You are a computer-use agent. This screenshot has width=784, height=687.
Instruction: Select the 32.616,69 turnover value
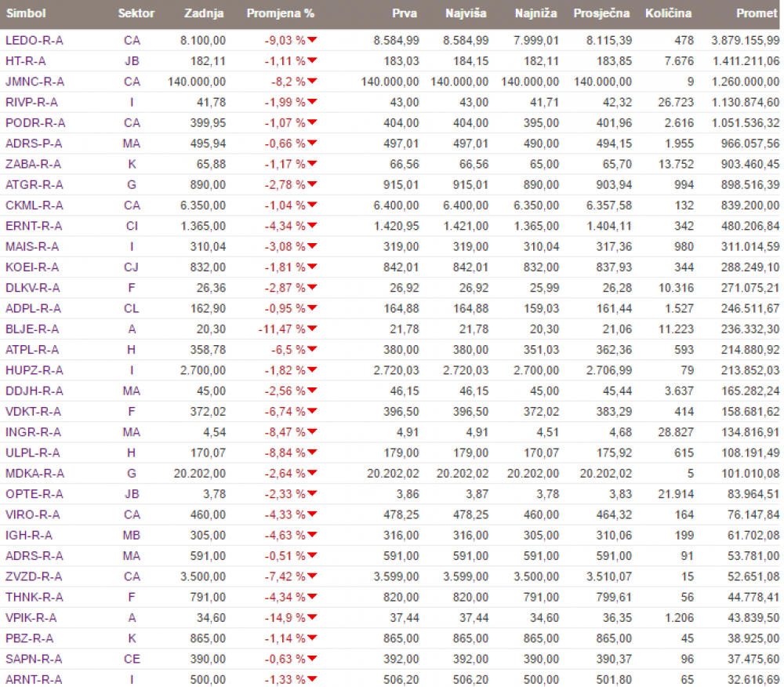pos(753,679)
